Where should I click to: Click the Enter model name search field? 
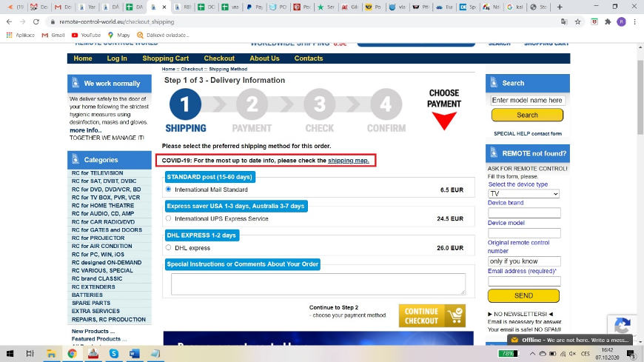tap(528, 100)
